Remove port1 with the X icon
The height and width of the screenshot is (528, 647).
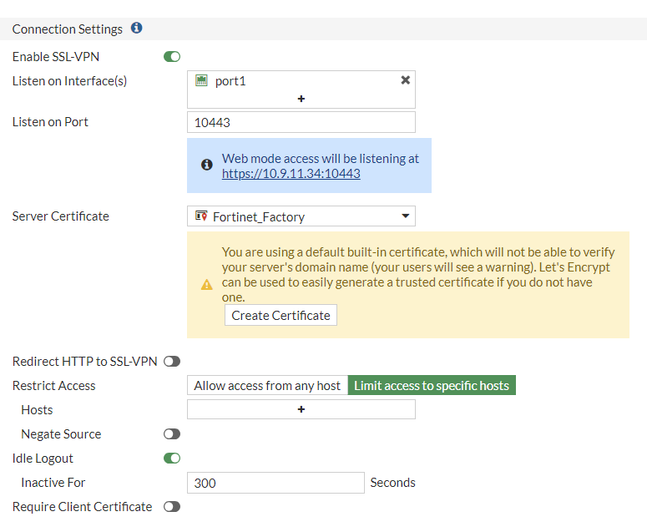pyautogui.click(x=405, y=80)
